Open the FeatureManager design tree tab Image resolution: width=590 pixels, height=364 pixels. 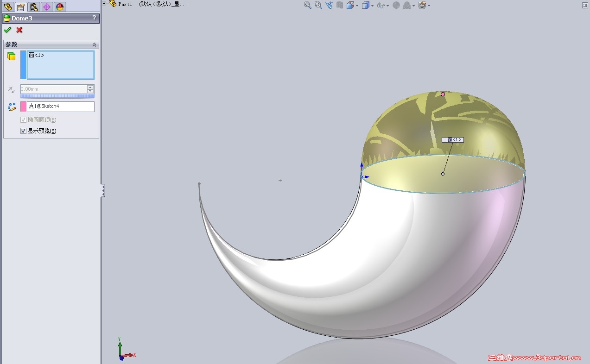(x=7, y=7)
